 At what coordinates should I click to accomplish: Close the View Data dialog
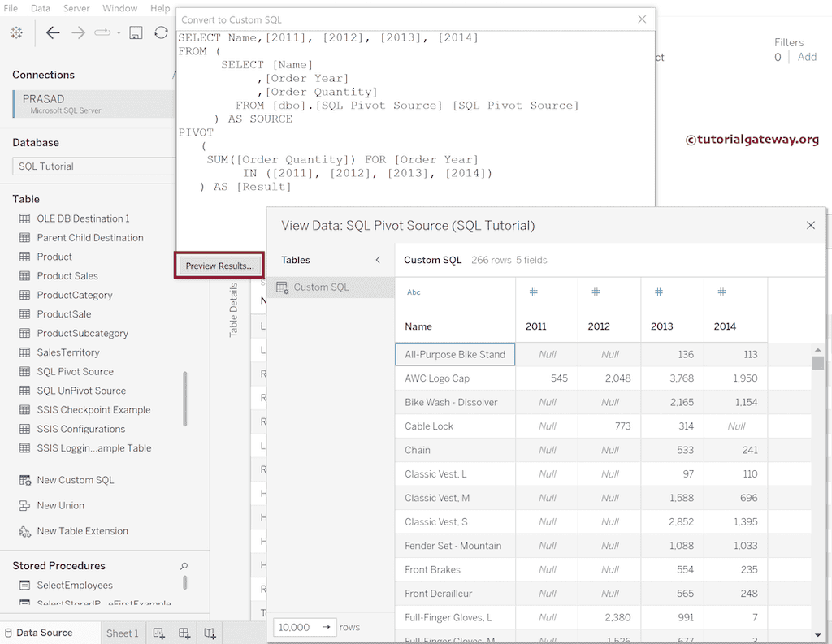810,225
